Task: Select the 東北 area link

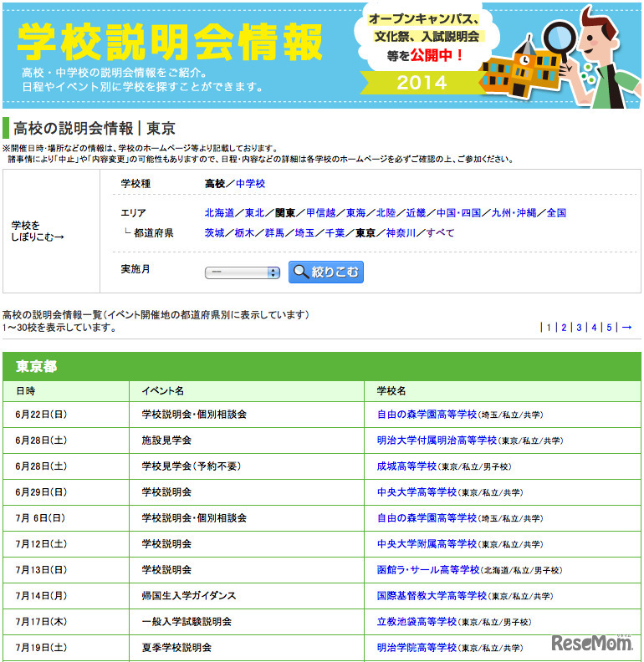Action: 255,213
